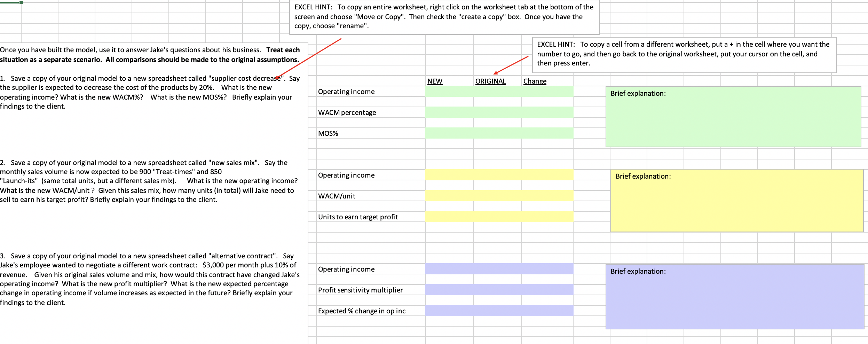Select the ORIGINAL column header label

coord(490,80)
